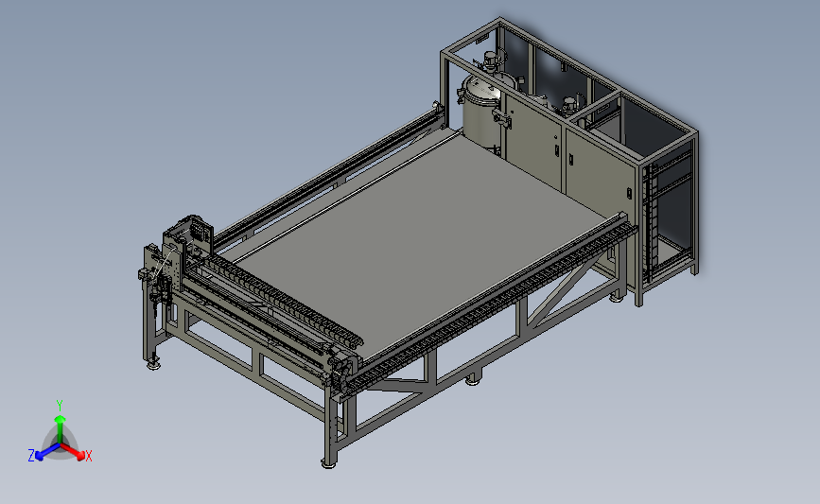
Task: Select the gantry dispensing head assembly at the table's front-left corner
Action: click(174, 261)
